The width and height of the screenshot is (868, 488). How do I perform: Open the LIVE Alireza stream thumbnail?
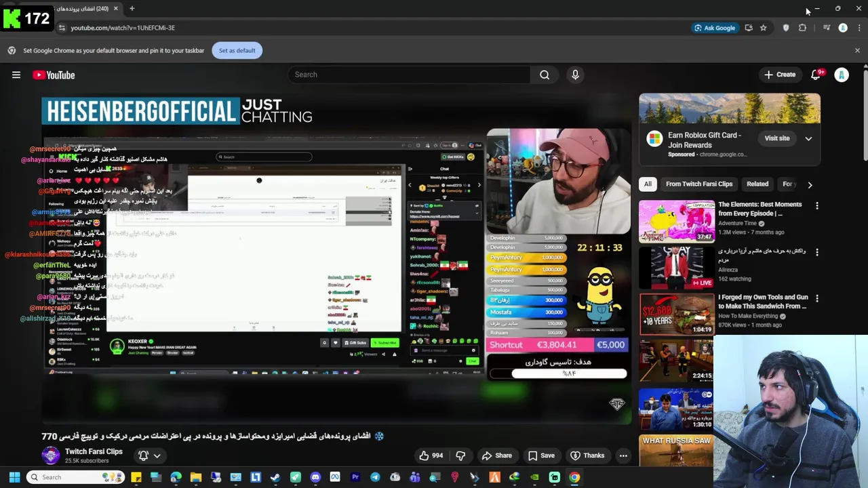pyautogui.click(x=677, y=267)
